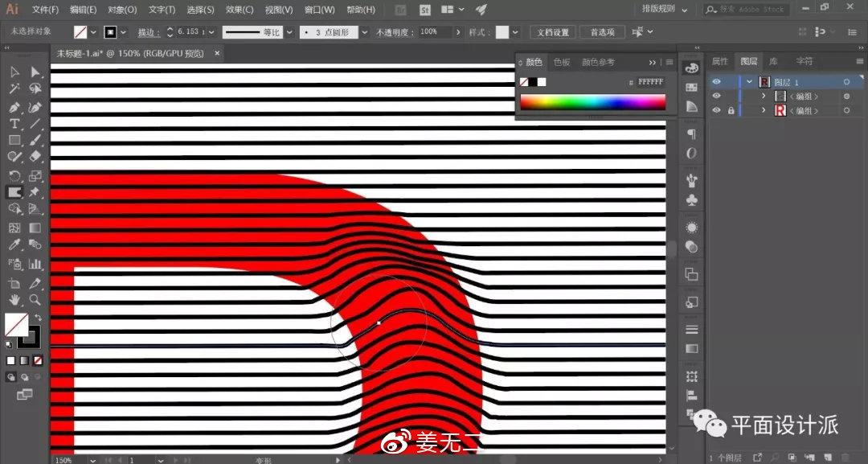Viewport: 868px width, 464px height.
Task: Expand the bottom 编组 group in Layers
Action: [764, 110]
